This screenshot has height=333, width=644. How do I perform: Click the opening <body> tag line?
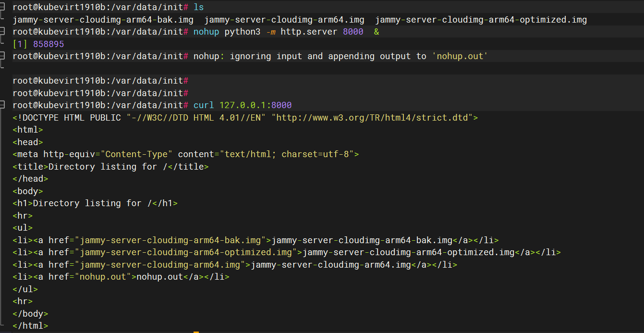click(28, 191)
